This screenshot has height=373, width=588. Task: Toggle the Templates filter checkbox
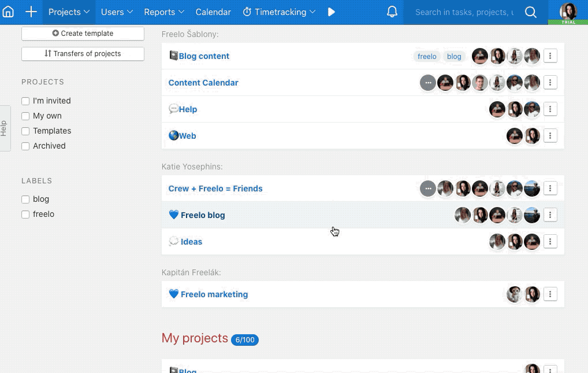[25, 131]
